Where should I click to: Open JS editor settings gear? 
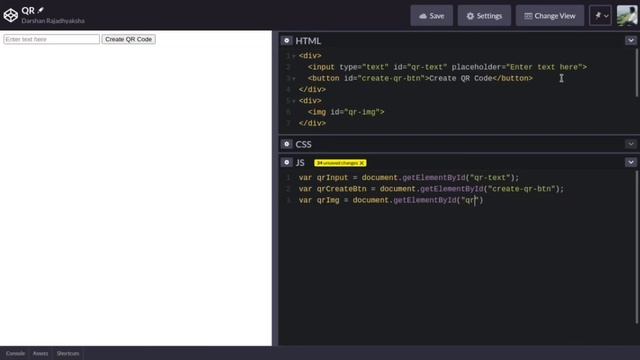(287, 162)
